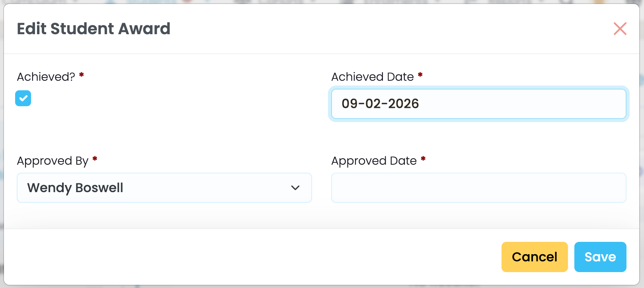
Task: Click the required asterisk beside Approved By
Action: [x=95, y=159]
